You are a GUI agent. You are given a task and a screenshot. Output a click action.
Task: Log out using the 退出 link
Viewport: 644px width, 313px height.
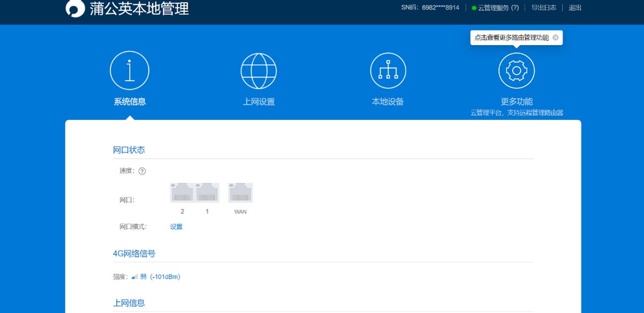[575, 8]
